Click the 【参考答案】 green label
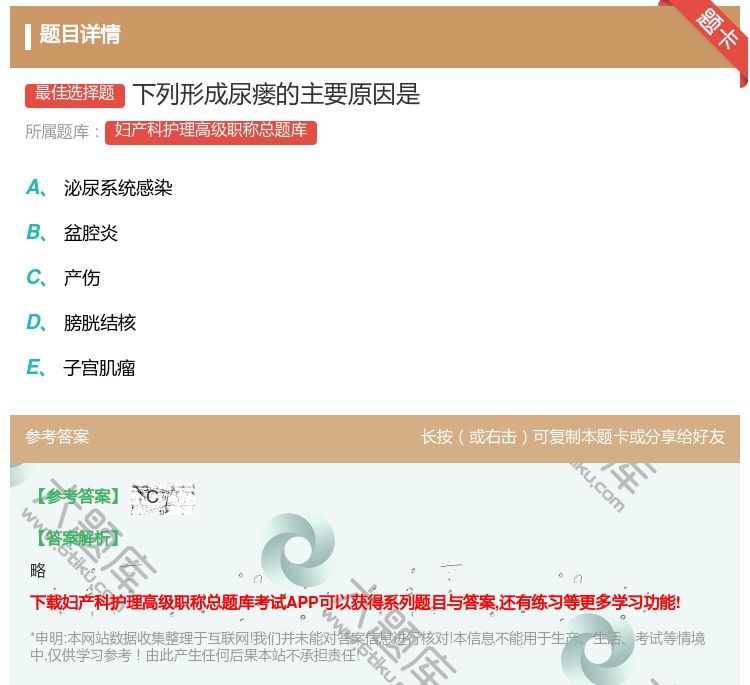Image resolution: width=750 pixels, height=685 pixels. pyautogui.click(x=78, y=497)
